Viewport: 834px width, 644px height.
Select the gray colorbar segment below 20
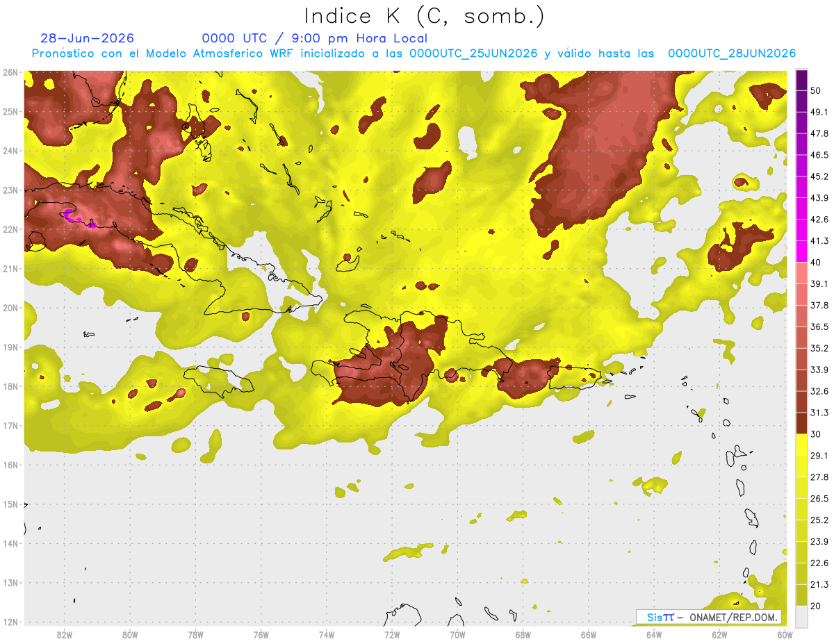[x=801, y=616]
